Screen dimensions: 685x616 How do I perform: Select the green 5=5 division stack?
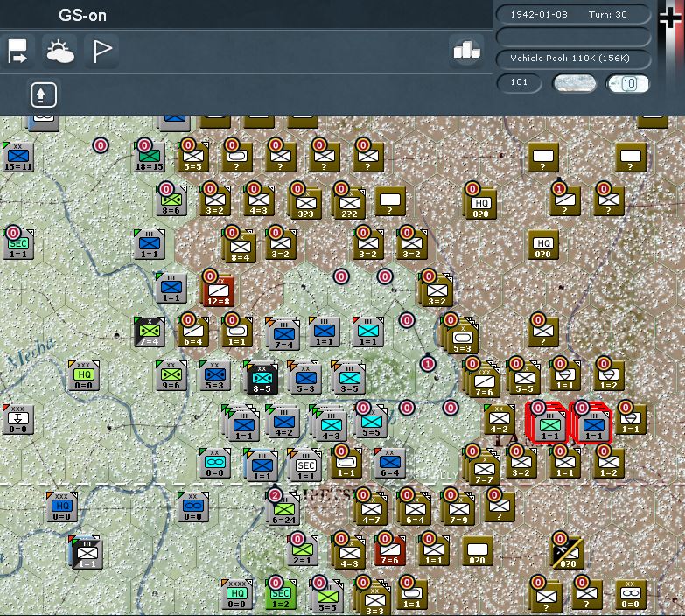(327, 597)
